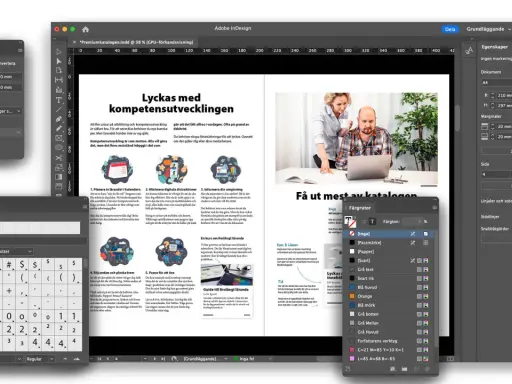Select the Orange color swatch
512x384 pixels.
pyautogui.click(x=389, y=296)
